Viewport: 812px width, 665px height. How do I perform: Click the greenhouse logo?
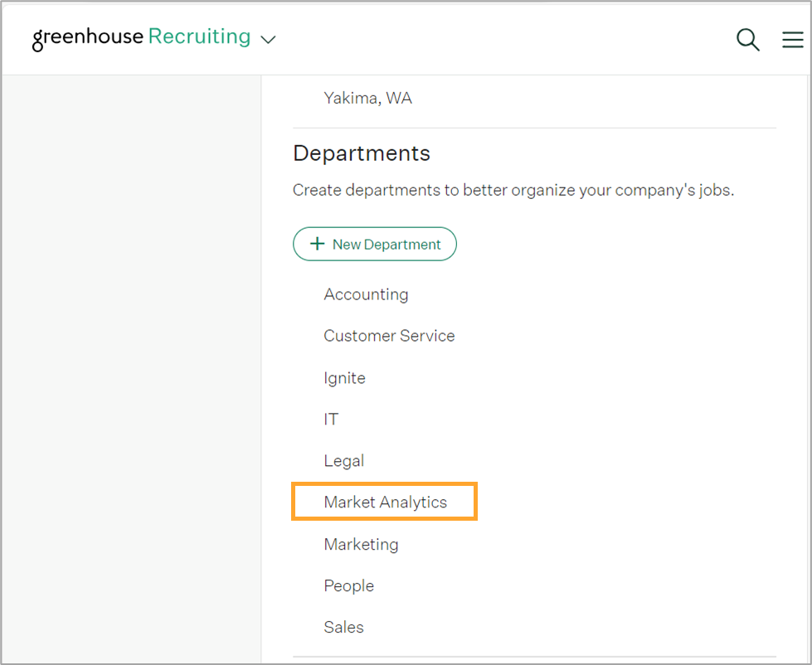88,38
